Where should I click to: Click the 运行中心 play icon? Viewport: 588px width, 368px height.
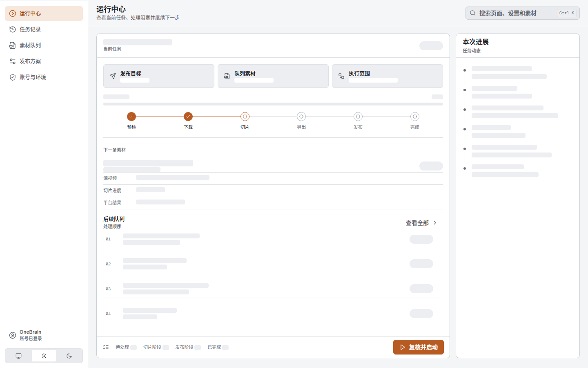pos(13,13)
